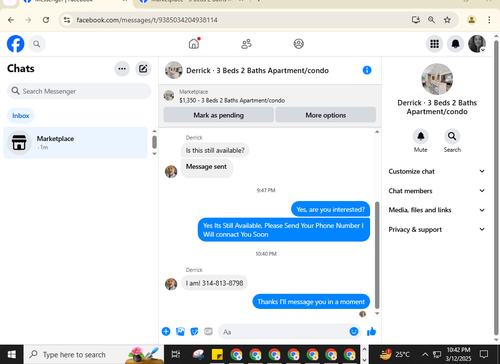Open account menu via profile avatar
The height and width of the screenshot is (364, 500).
click(x=477, y=44)
